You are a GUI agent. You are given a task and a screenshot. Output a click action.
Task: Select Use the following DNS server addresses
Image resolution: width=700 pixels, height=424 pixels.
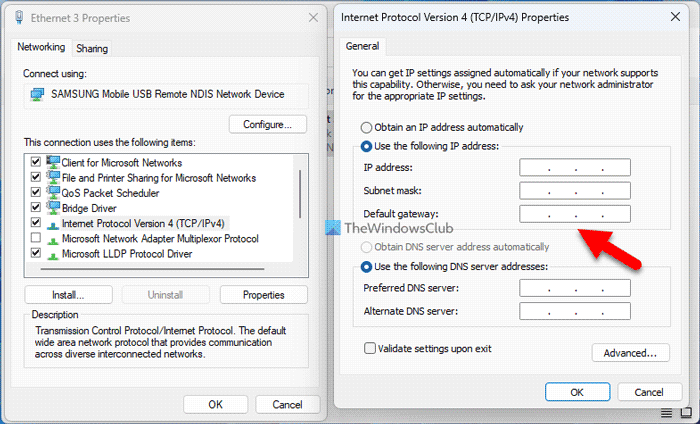pos(367,266)
